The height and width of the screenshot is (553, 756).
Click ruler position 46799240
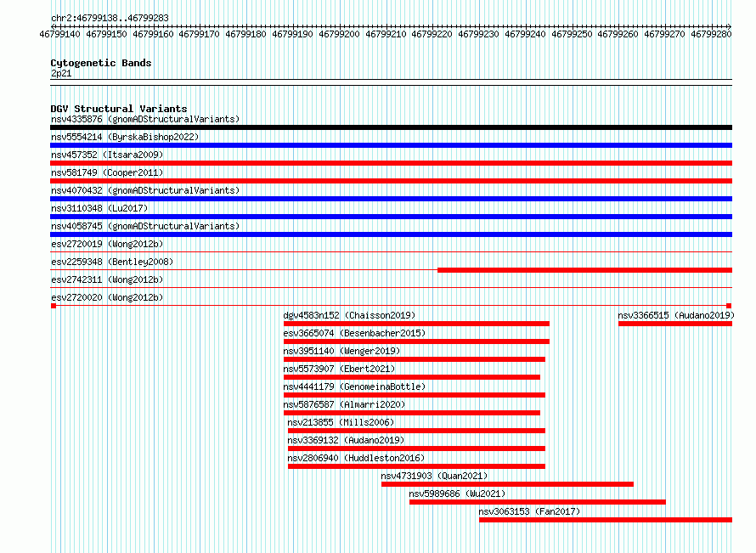click(525, 34)
